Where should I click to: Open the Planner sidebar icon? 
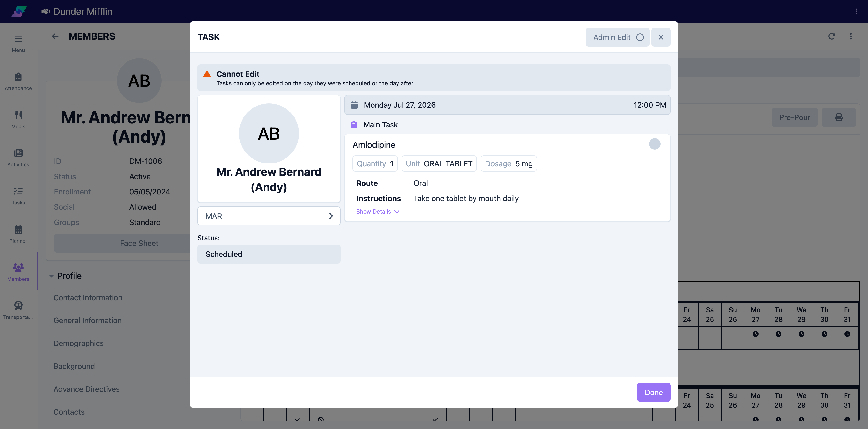tap(18, 230)
